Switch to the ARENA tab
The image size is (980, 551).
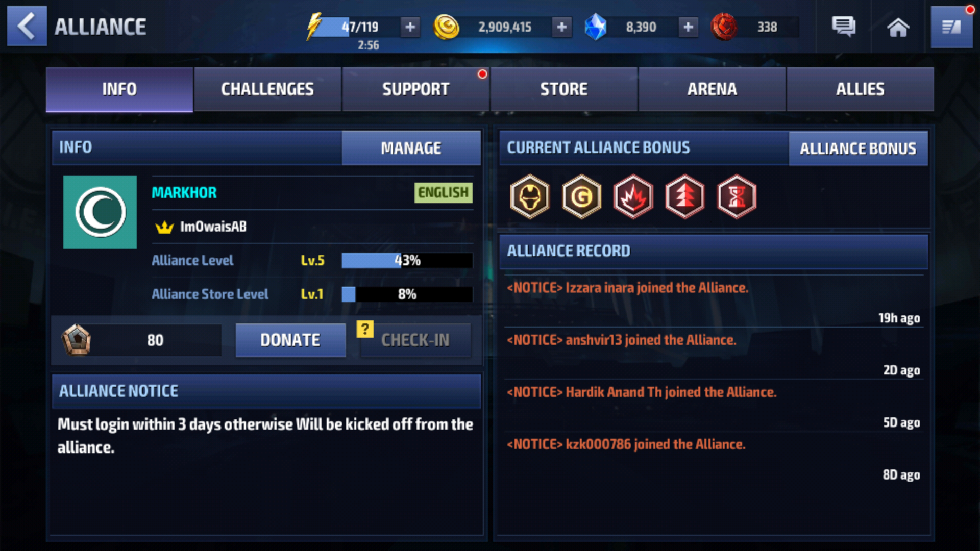pos(712,89)
